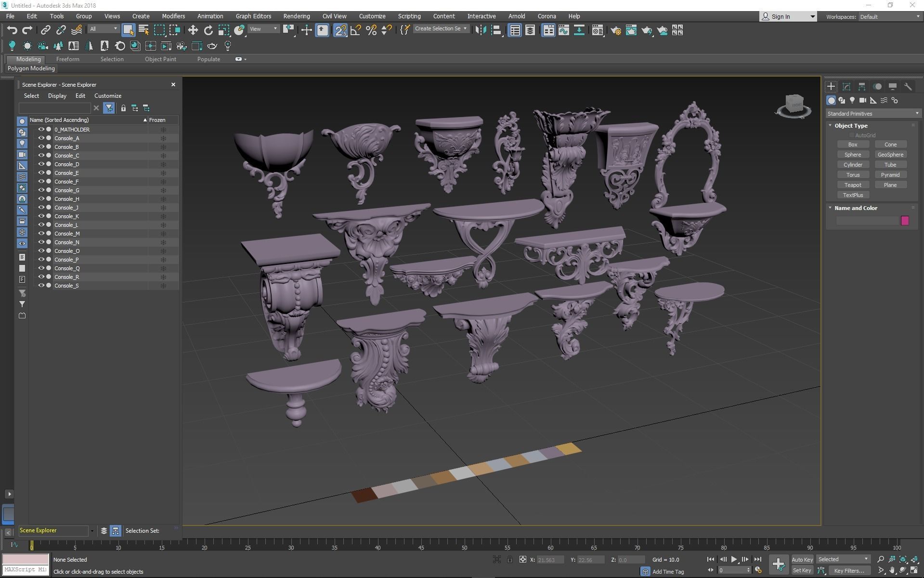Switch to Lights category icon
Screen dimensions: 924x578
pos(852,100)
